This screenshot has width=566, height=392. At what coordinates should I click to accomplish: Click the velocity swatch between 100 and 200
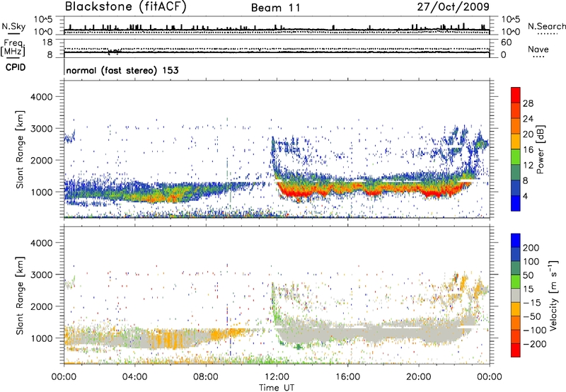(516, 254)
